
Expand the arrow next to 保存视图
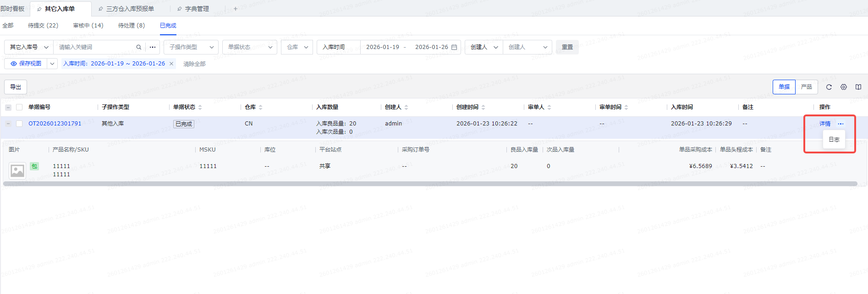tap(52, 64)
